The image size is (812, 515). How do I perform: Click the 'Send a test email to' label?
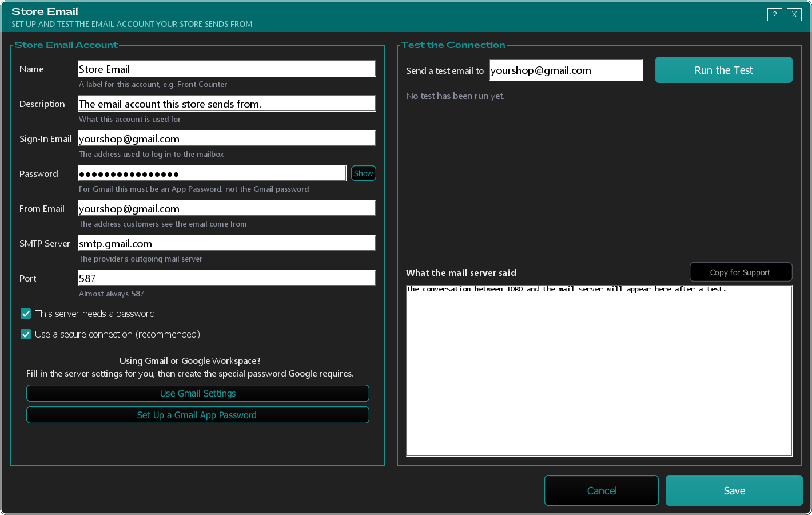tap(445, 70)
